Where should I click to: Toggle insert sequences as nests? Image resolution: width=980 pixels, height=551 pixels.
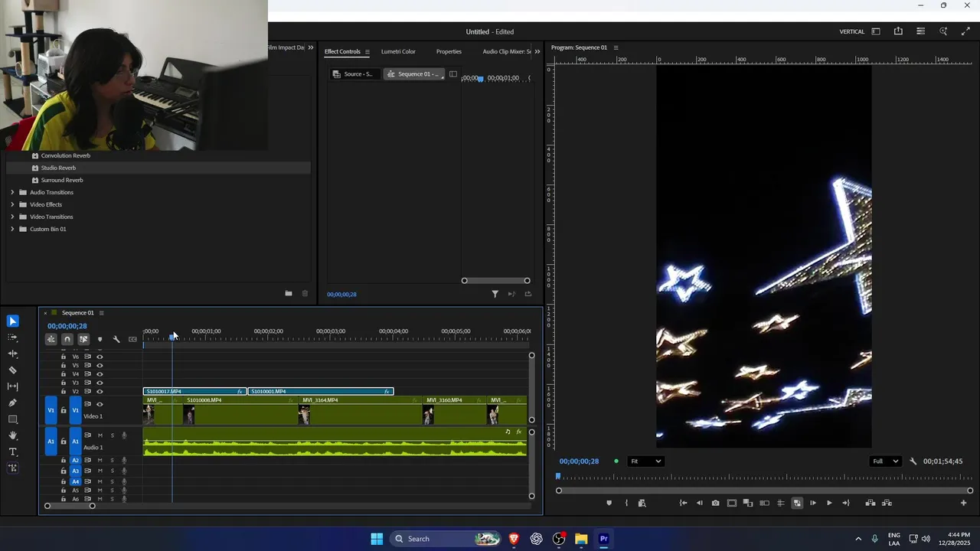[x=51, y=339]
